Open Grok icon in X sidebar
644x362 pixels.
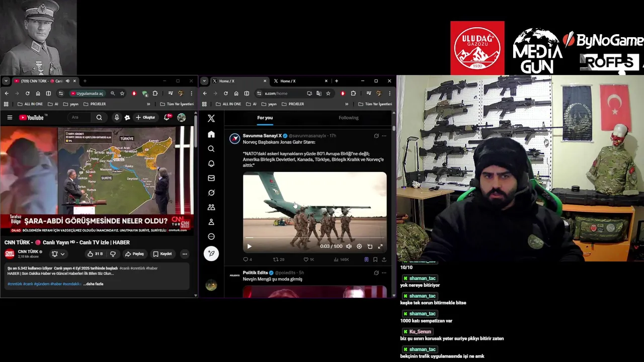point(211,193)
